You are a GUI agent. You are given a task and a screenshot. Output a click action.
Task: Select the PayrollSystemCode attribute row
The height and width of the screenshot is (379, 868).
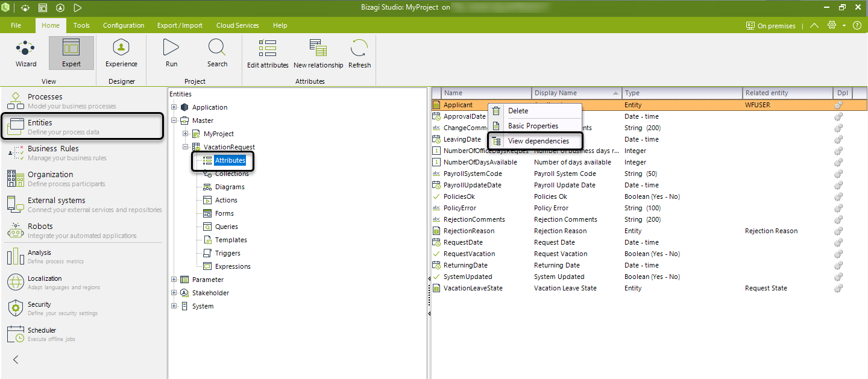click(x=650, y=174)
